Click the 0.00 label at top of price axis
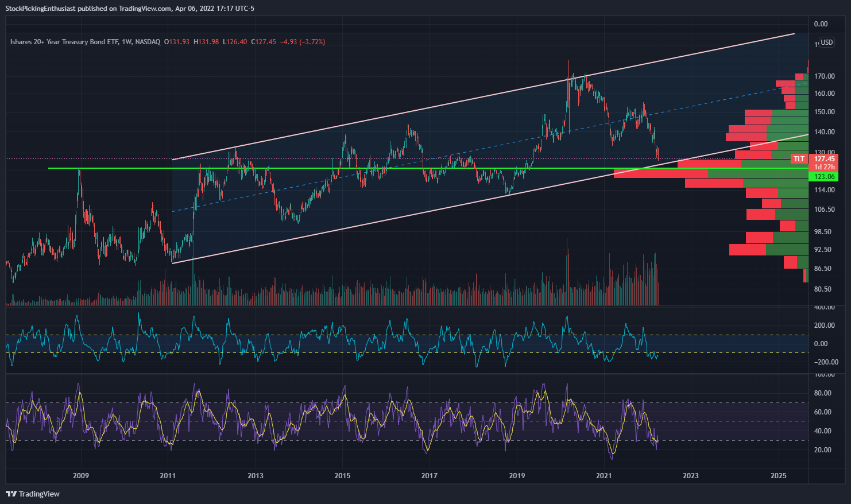The width and height of the screenshot is (851, 504). pos(821,24)
